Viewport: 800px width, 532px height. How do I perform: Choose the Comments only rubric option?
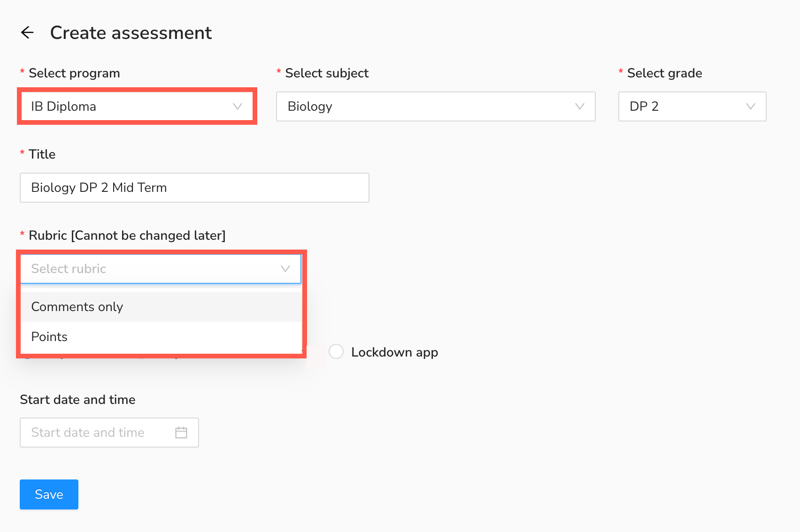161,307
